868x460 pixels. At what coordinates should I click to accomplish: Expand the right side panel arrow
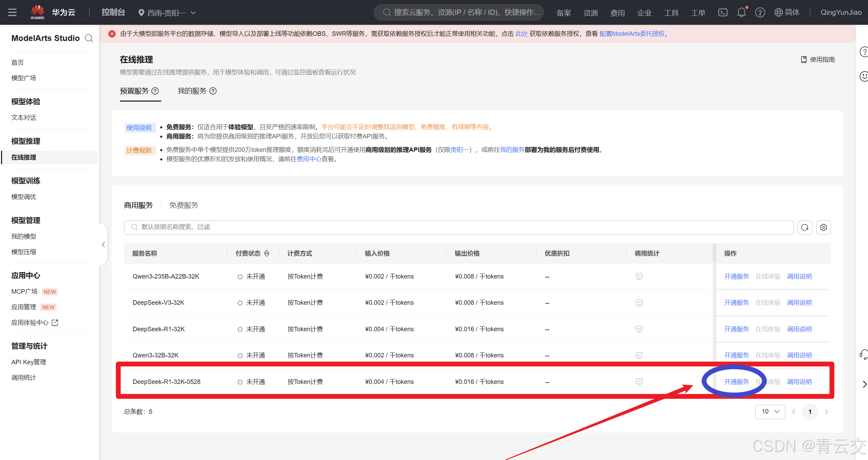tap(864, 384)
